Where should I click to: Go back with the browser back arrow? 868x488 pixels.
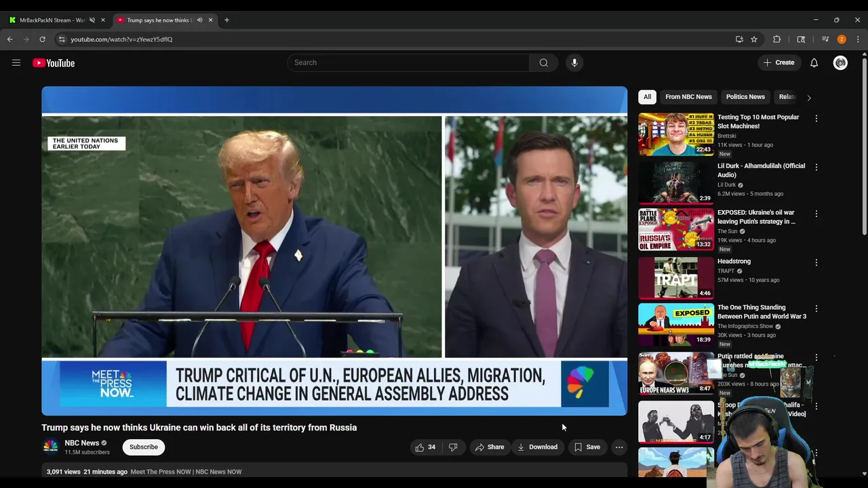pyautogui.click(x=10, y=39)
